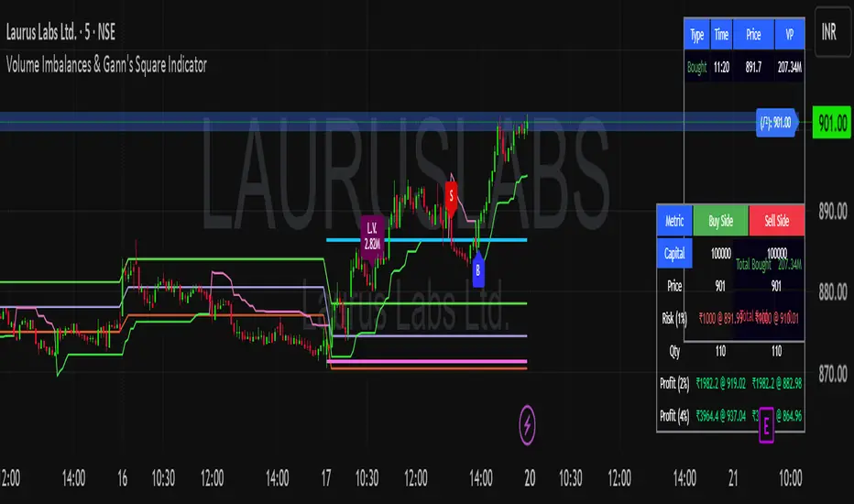Click the Time column header
The width and height of the screenshot is (854, 504).
tap(721, 34)
